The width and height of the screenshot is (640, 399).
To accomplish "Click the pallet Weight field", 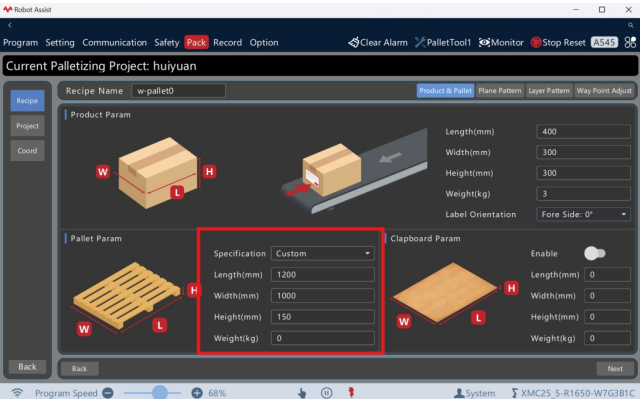I will point(322,338).
